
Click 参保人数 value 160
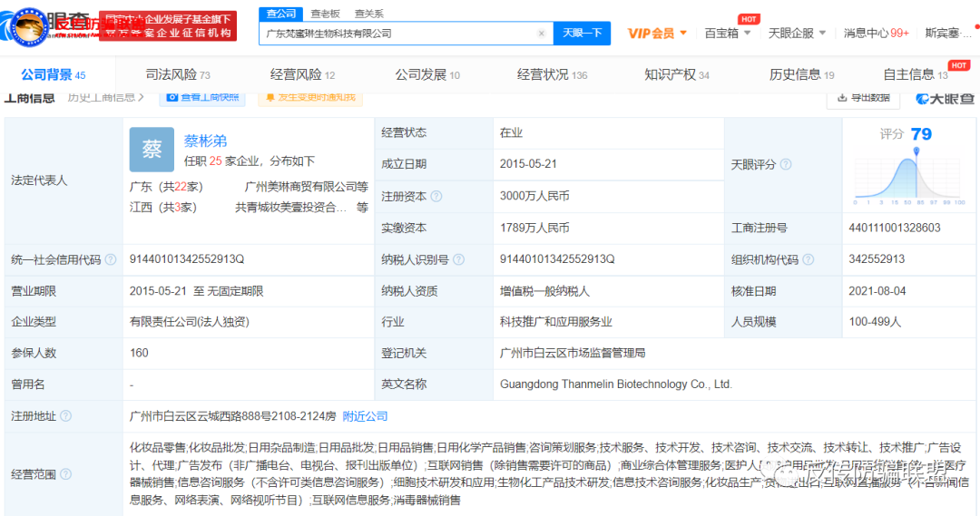pos(139,353)
